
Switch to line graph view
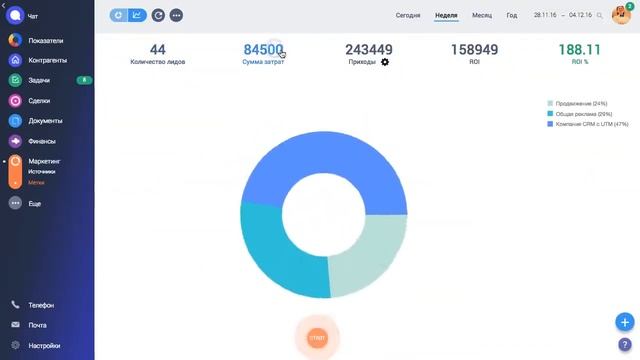137,15
